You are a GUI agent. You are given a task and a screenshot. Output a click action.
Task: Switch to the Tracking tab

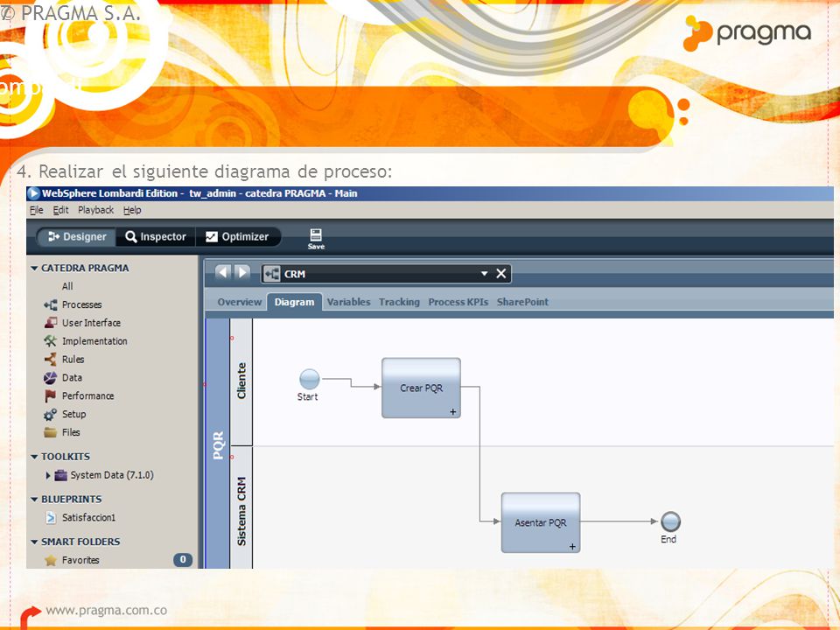(399, 302)
